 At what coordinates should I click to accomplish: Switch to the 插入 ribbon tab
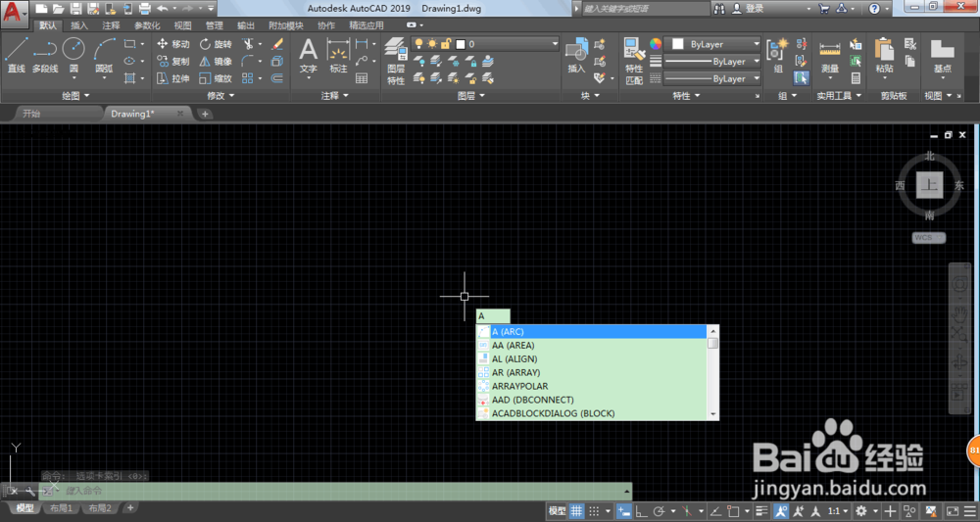point(79,25)
